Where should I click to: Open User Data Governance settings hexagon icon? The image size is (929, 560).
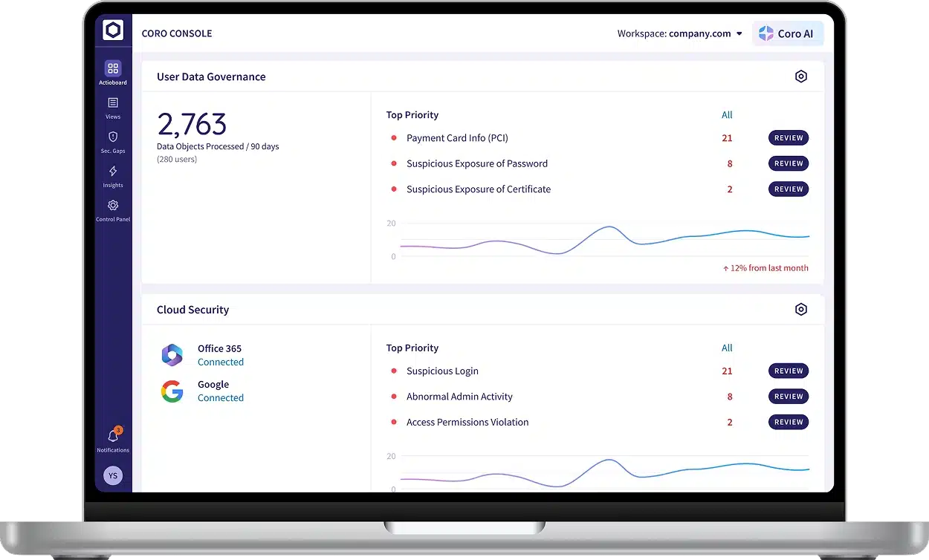(800, 76)
